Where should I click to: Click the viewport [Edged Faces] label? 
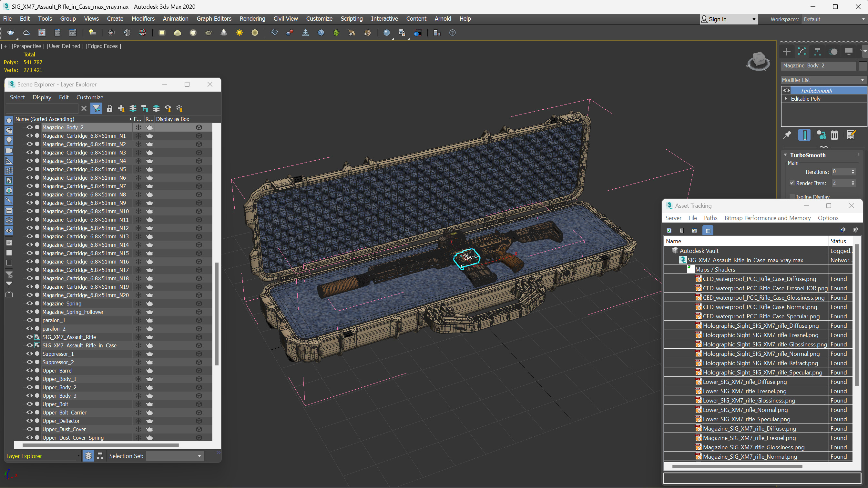(x=103, y=46)
